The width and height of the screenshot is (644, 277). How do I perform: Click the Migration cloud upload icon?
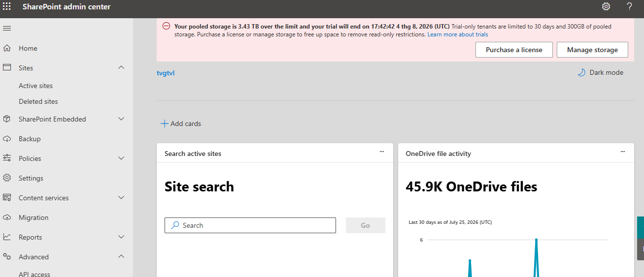click(x=7, y=217)
